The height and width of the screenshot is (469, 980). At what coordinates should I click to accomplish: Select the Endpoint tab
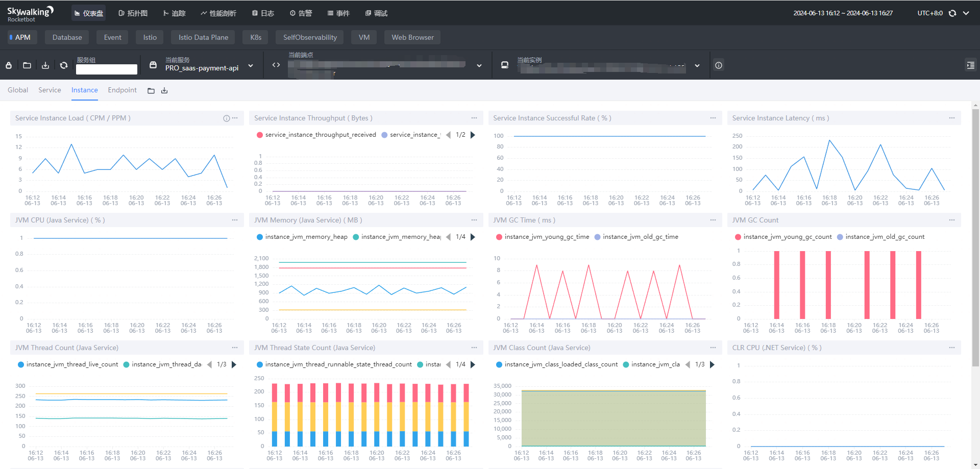[122, 90]
